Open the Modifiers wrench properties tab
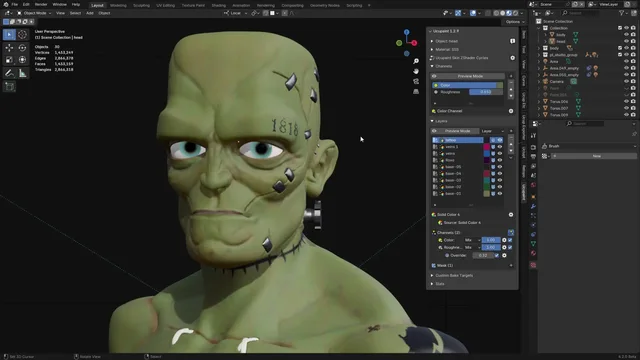 (x=533, y=206)
